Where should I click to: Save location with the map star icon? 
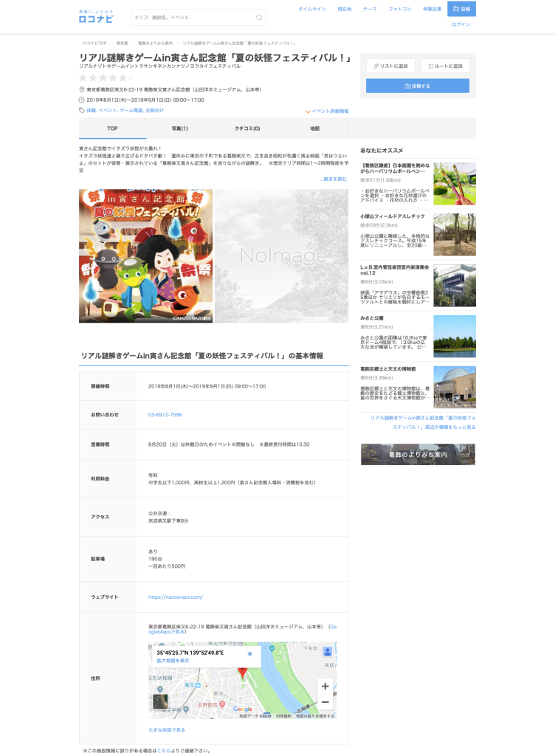[x=249, y=653]
